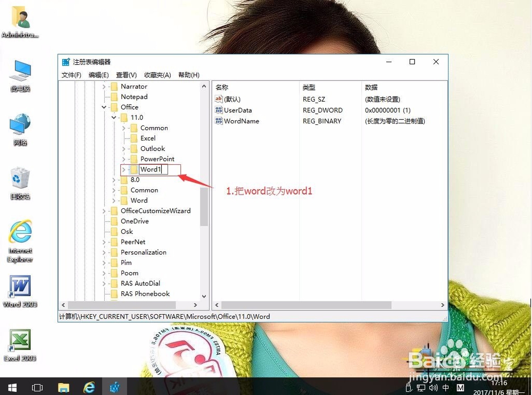Image resolution: width=532 pixels, height=395 pixels.
Task: Click the network icon in system tray
Action: click(x=421, y=388)
